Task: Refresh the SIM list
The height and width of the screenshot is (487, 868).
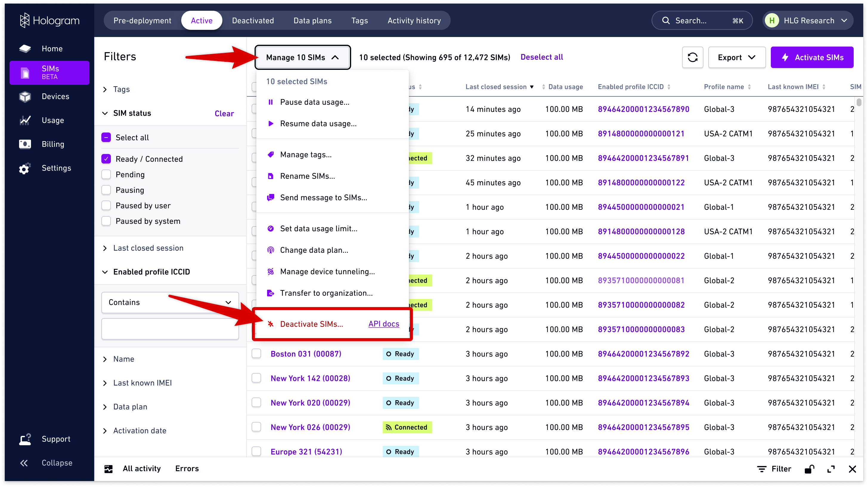Action: coord(693,57)
